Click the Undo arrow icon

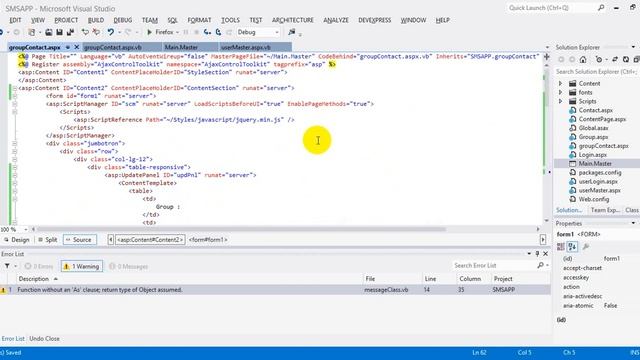[111, 32]
